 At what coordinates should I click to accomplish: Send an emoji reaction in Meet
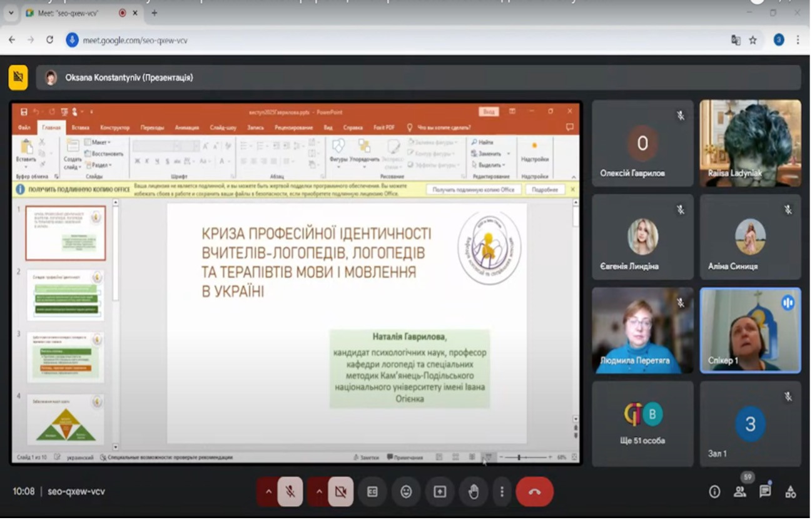click(406, 492)
